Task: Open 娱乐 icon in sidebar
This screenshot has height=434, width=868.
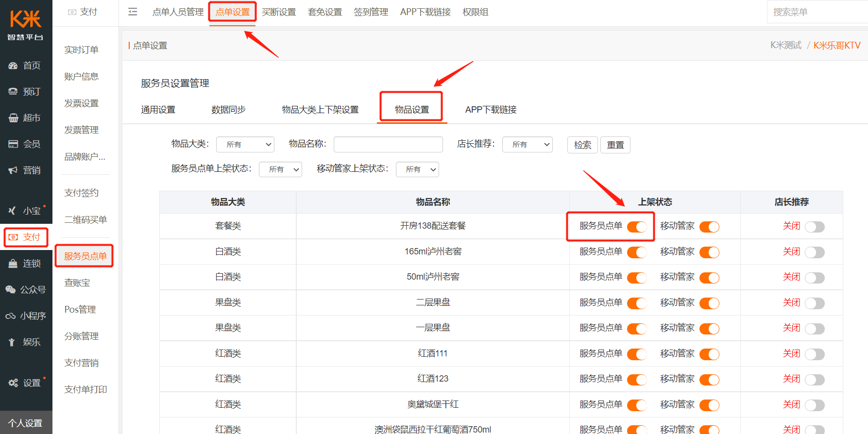Action: (x=12, y=342)
